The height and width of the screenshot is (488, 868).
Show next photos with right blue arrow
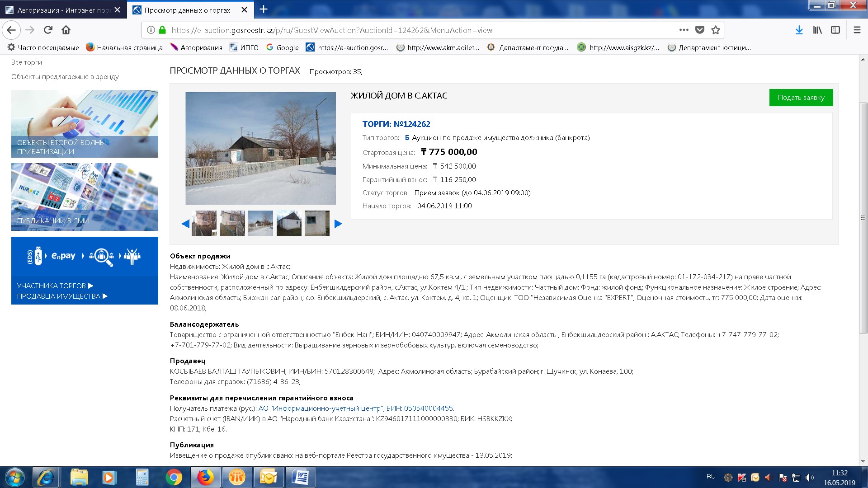click(x=338, y=224)
